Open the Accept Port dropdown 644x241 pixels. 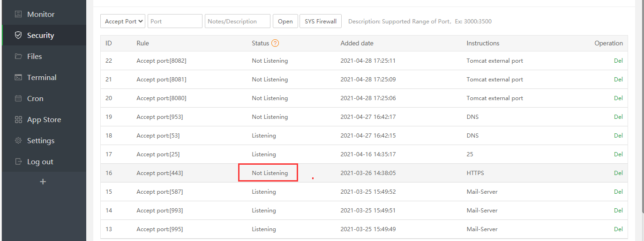point(123,21)
